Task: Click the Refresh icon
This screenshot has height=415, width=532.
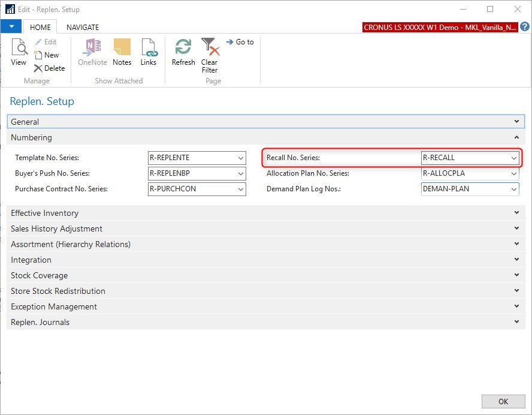Action: click(183, 52)
